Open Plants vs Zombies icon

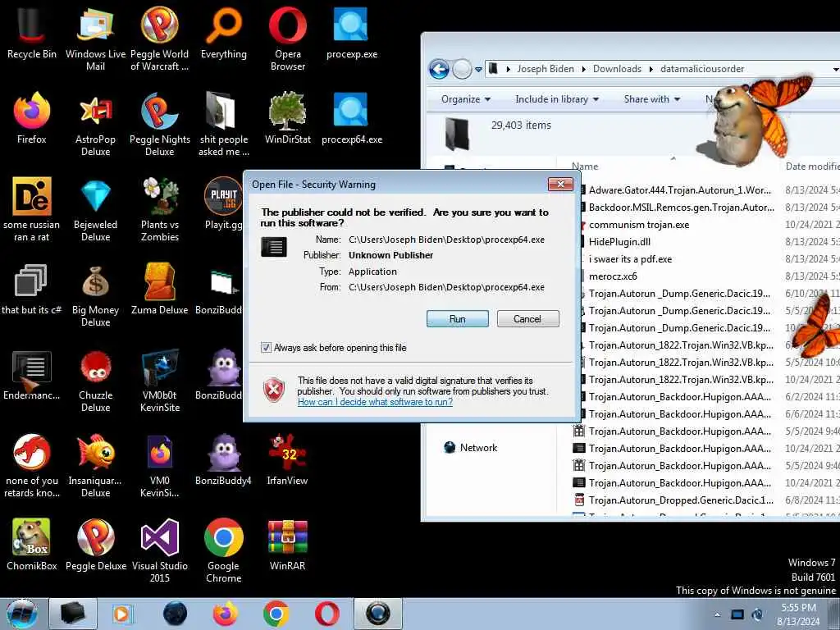(x=160, y=209)
